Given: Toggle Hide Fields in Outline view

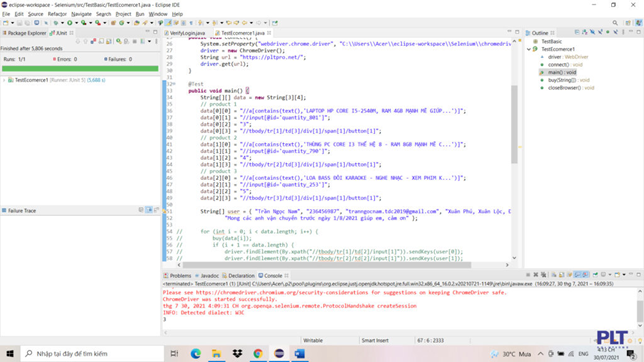Looking at the screenshot, I should click(592, 32).
